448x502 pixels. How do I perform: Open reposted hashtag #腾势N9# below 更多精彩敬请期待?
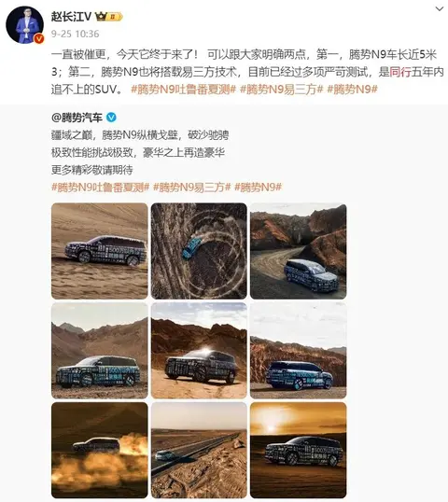(x=258, y=187)
